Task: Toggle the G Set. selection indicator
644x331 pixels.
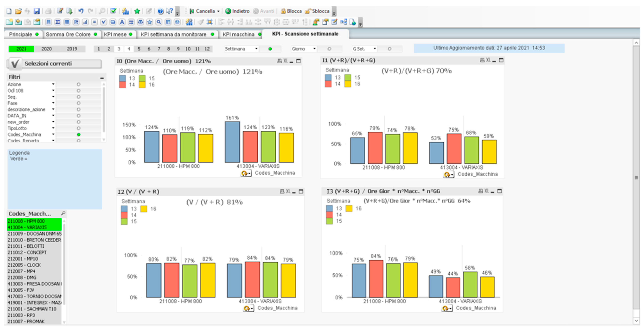Action: pyautogui.click(x=389, y=49)
